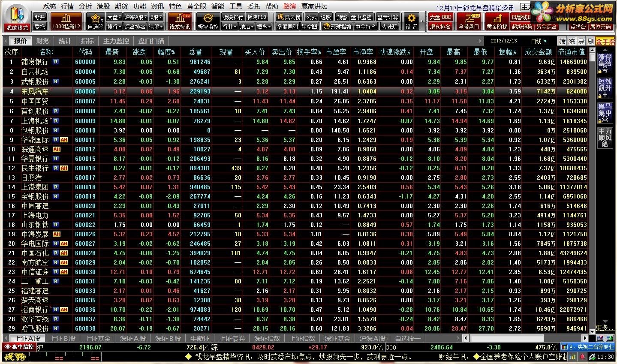Screen dimensions: 617x364
Task: Open 钱龙快讯 news icon
Action: (x=180, y=21)
